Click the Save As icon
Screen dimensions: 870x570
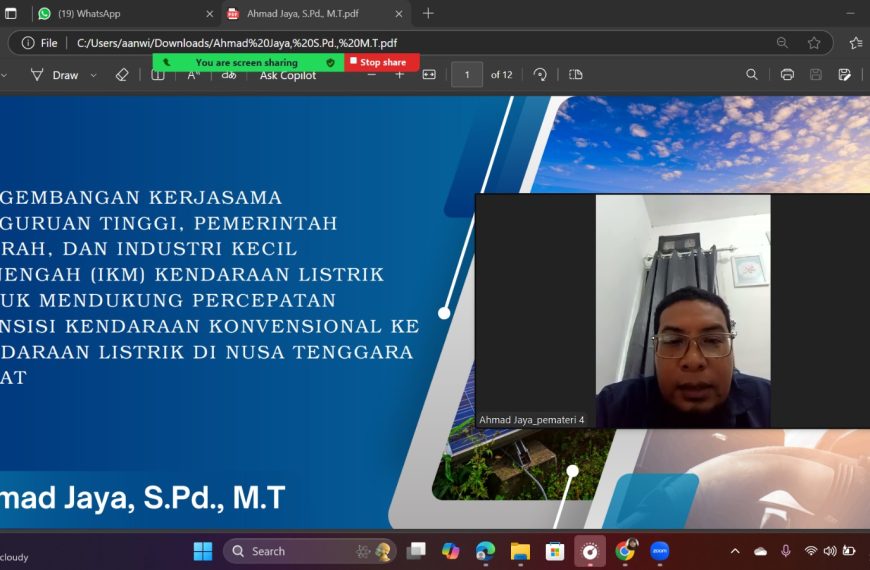pyautogui.click(x=844, y=74)
